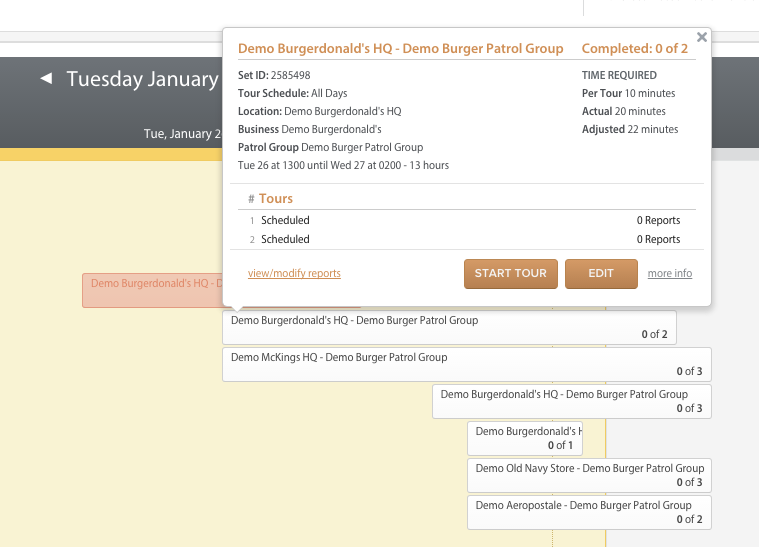Open Demo Aeropostale 0 of 2 block
Image resolution: width=759 pixels, height=547 pixels.
click(x=589, y=512)
